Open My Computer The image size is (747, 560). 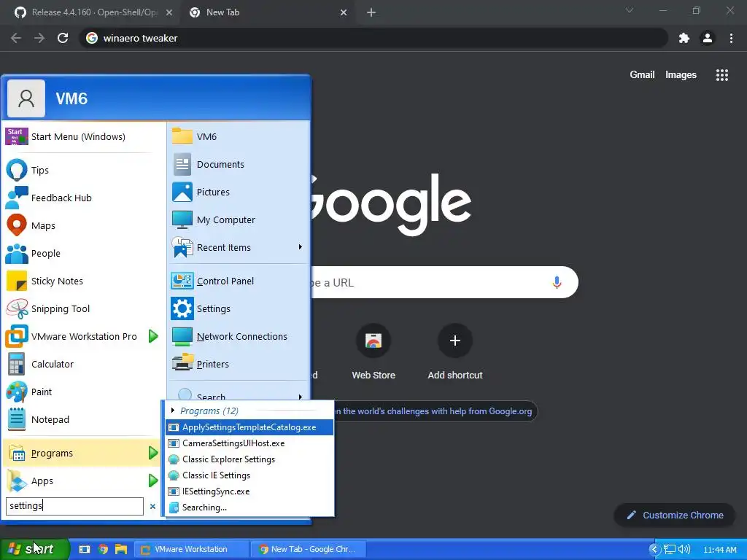tap(239, 219)
